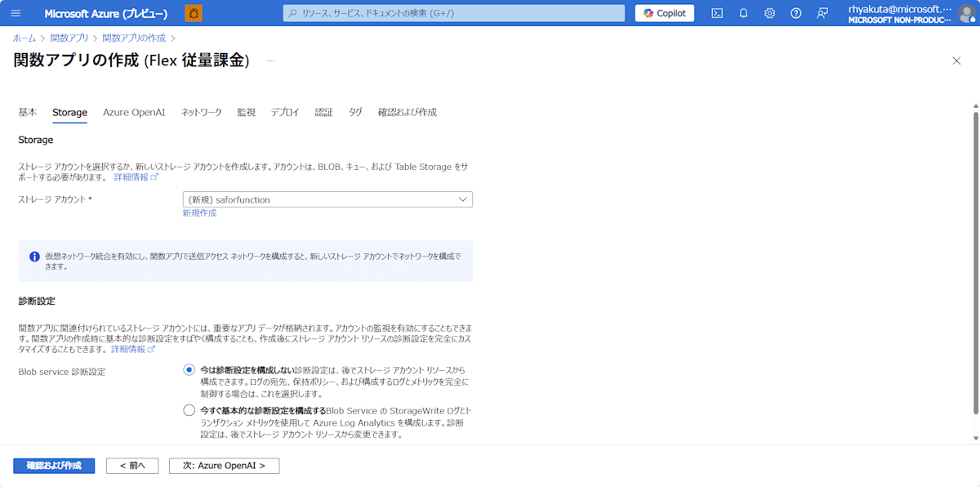Switch to the 基本 tab
Viewport: 980px width, 487px height.
click(28, 112)
